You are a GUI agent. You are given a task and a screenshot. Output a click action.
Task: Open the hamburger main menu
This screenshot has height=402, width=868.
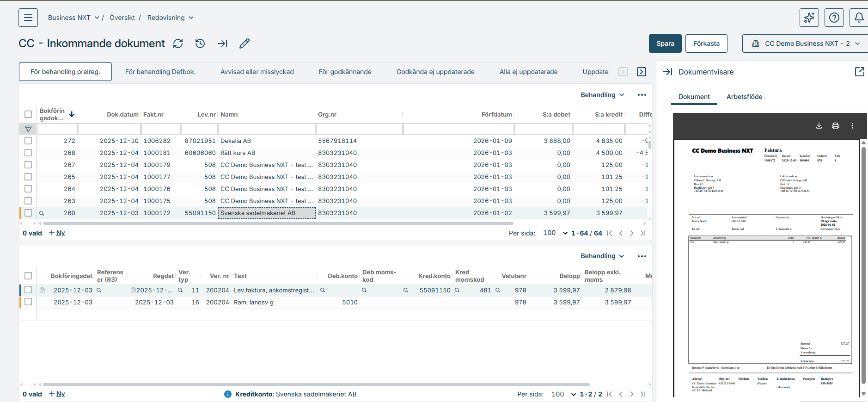click(x=28, y=18)
